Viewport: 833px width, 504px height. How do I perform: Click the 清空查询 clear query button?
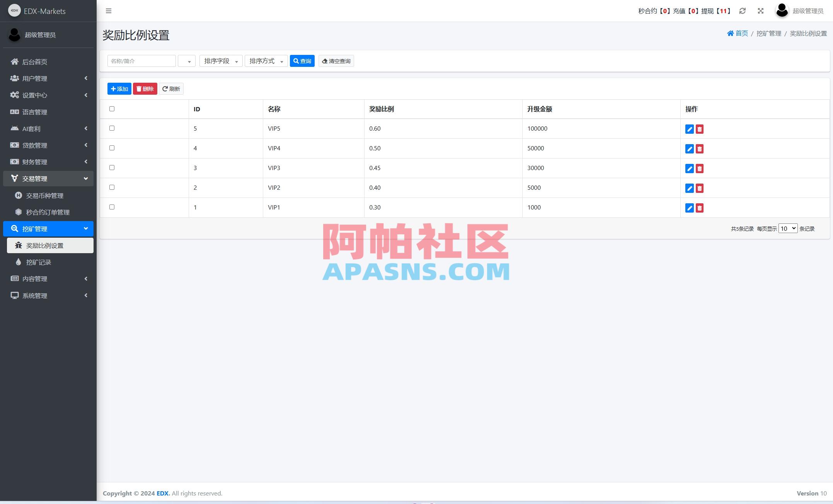(336, 61)
